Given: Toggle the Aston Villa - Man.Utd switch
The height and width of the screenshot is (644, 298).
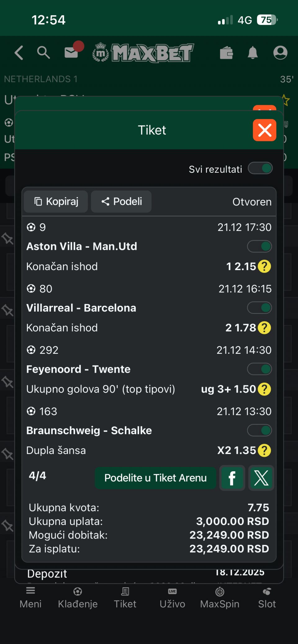Looking at the screenshot, I should click(x=259, y=246).
